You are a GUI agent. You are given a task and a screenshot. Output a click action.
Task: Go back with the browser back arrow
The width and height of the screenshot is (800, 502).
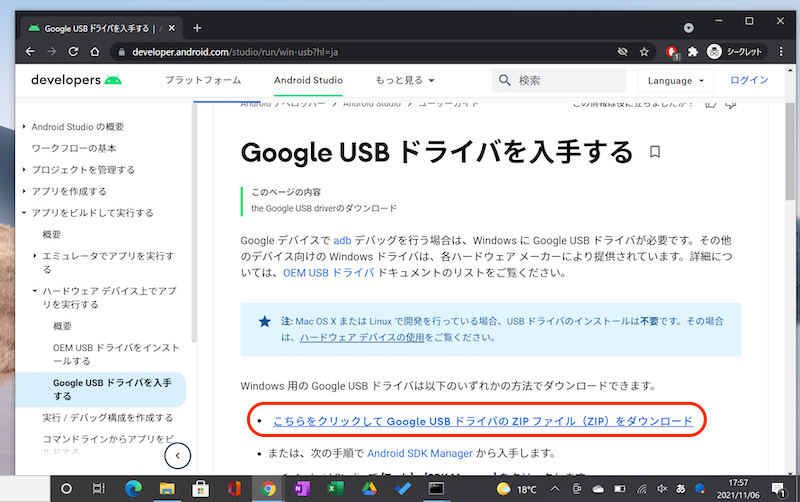pyautogui.click(x=25, y=51)
